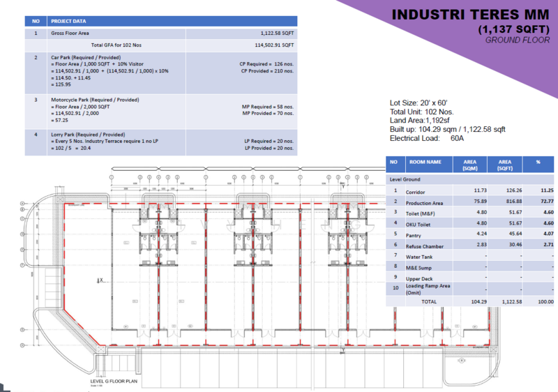Select the Refuse Chamber row
This screenshot has width=558, height=392.
[x=428, y=245]
